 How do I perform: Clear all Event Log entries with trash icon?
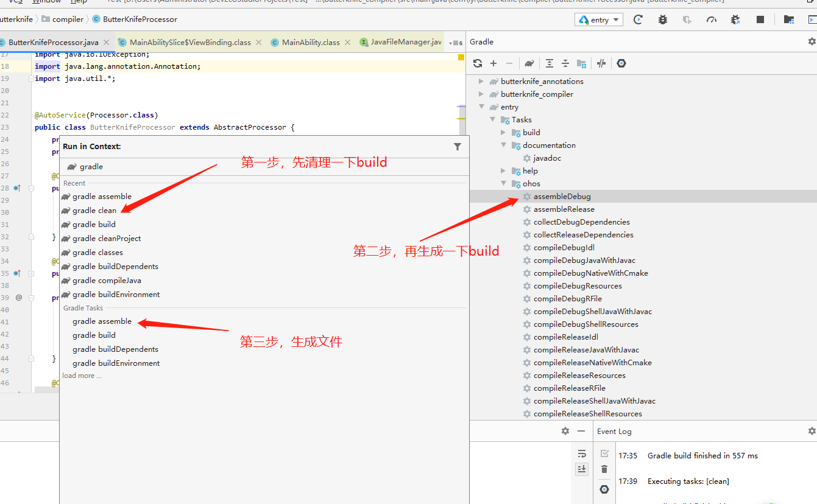[604, 469]
